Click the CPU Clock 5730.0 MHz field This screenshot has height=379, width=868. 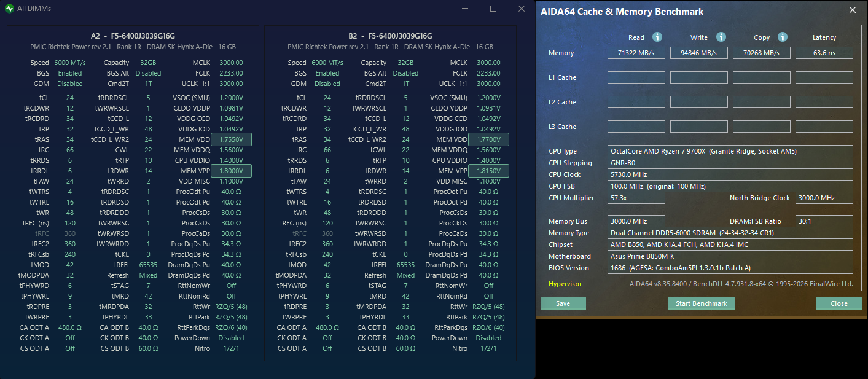point(730,174)
